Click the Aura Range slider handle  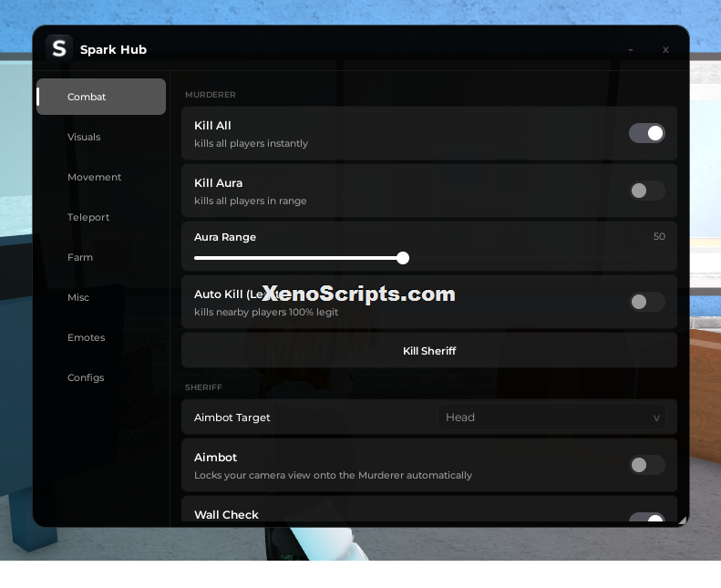click(x=403, y=258)
